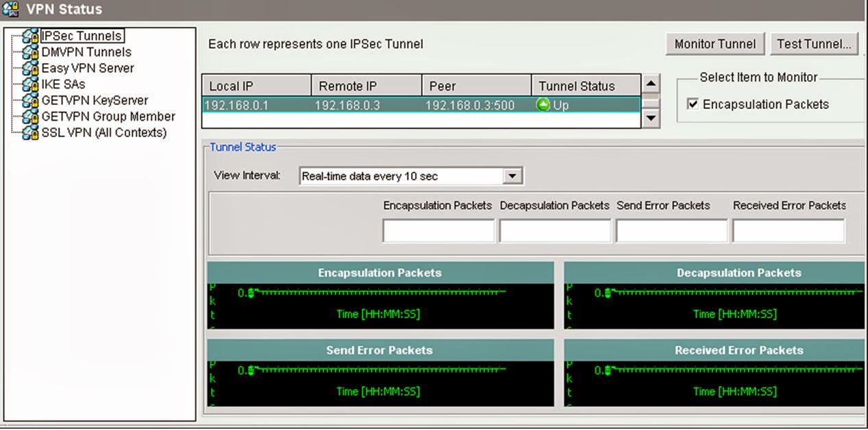The image size is (868, 430).
Task: Uncheck the Encapsulation Packets checkbox
Action: pos(693,104)
